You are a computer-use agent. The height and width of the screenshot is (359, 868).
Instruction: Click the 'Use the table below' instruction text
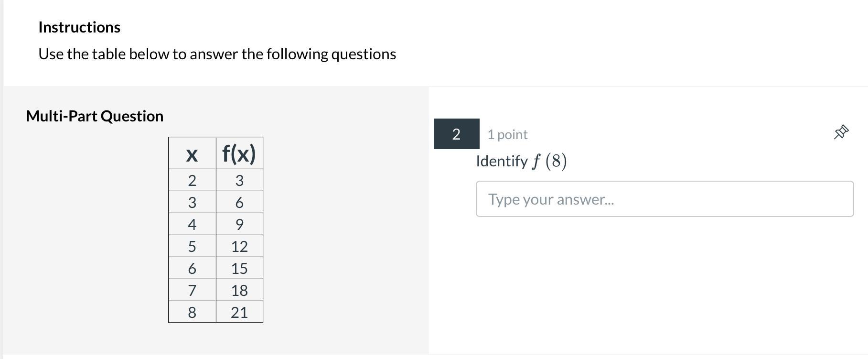click(217, 54)
